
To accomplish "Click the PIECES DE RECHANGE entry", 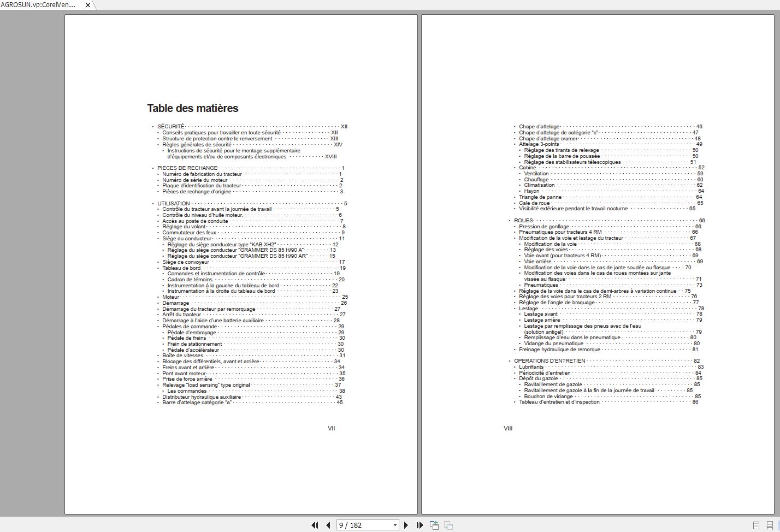I will pos(187,168).
